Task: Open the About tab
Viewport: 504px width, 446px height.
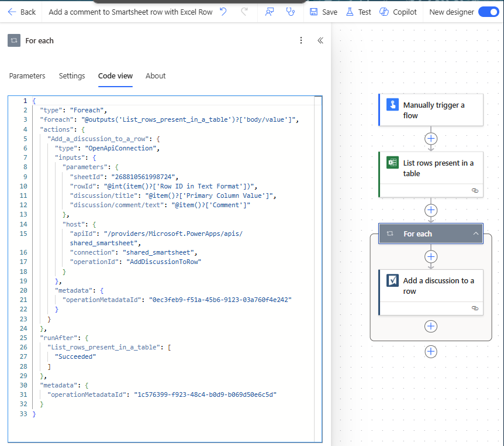Action: [156, 76]
